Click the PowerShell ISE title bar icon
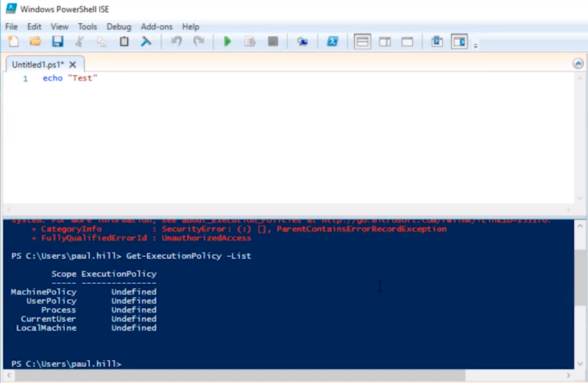This screenshot has width=588, height=383. (x=11, y=8)
